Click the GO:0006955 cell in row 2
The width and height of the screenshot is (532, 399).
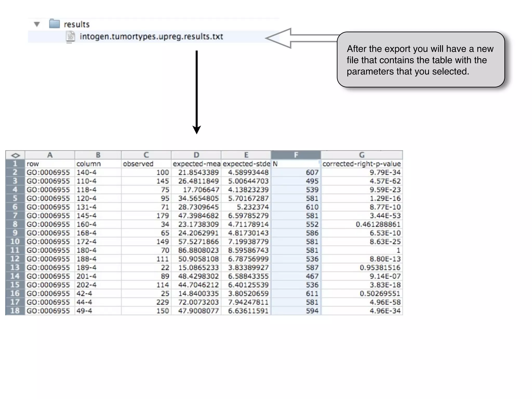tap(50, 172)
